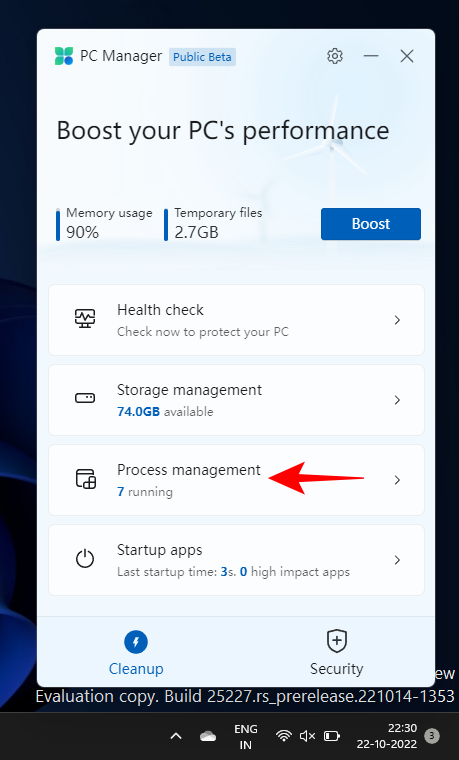Viewport: 459px width, 760px height.
Task: Click the Memory usage 90% readout
Action: coord(105,224)
